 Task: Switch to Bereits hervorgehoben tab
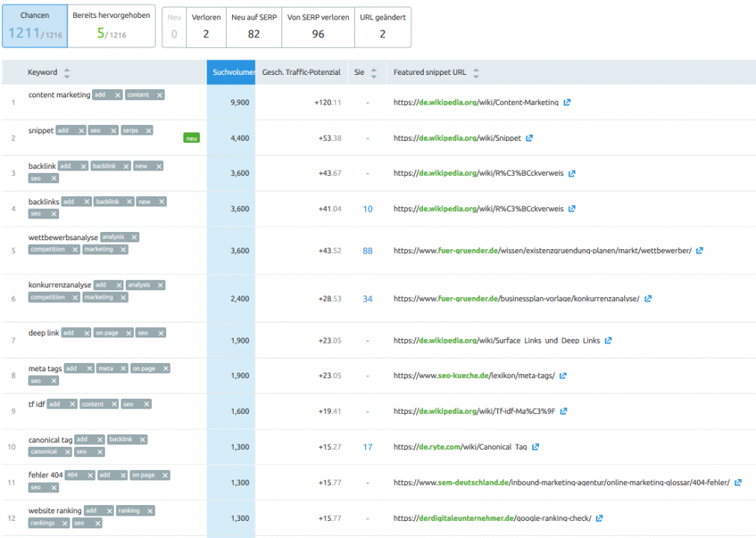click(112, 26)
